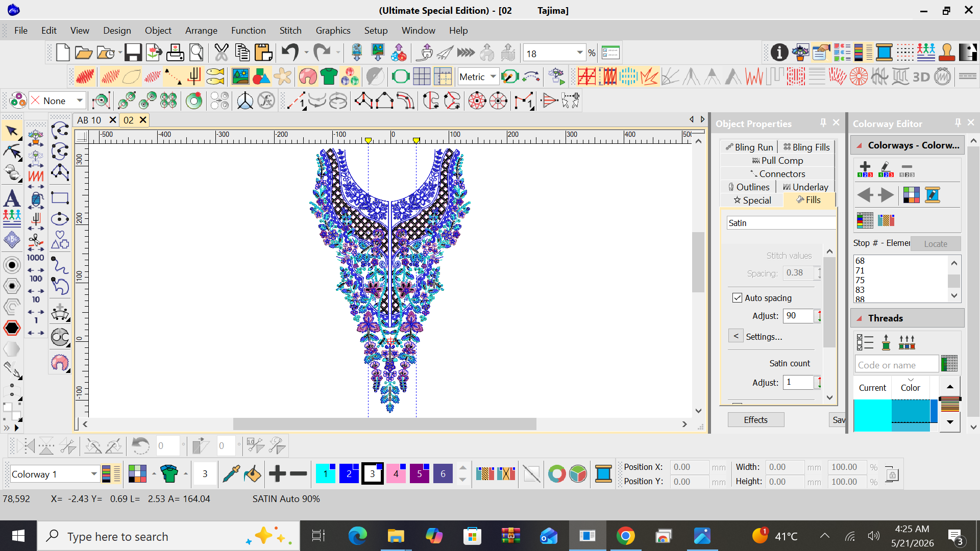Select color swatch 2 blue
The width and height of the screenshot is (980, 551).
point(349,474)
